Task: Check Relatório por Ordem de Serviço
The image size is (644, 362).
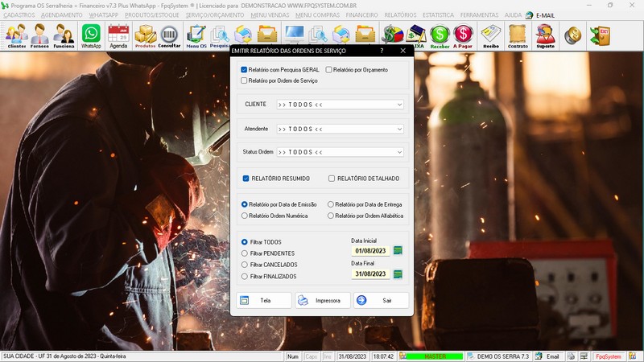Action: (x=244, y=80)
